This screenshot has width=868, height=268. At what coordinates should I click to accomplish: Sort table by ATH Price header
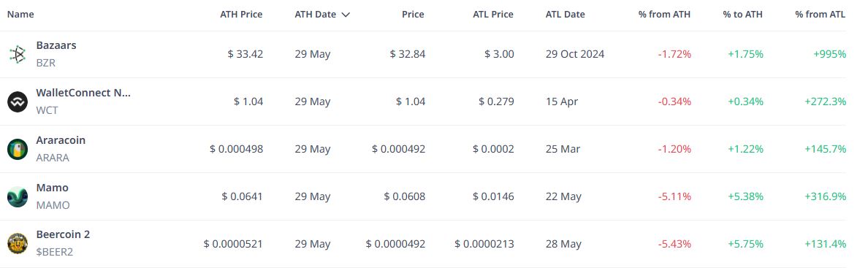click(241, 15)
